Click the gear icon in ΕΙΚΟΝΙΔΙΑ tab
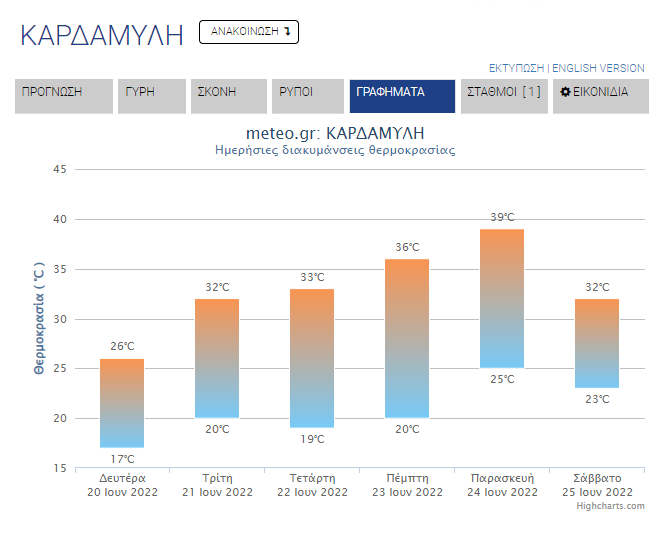 [x=565, y=92]
